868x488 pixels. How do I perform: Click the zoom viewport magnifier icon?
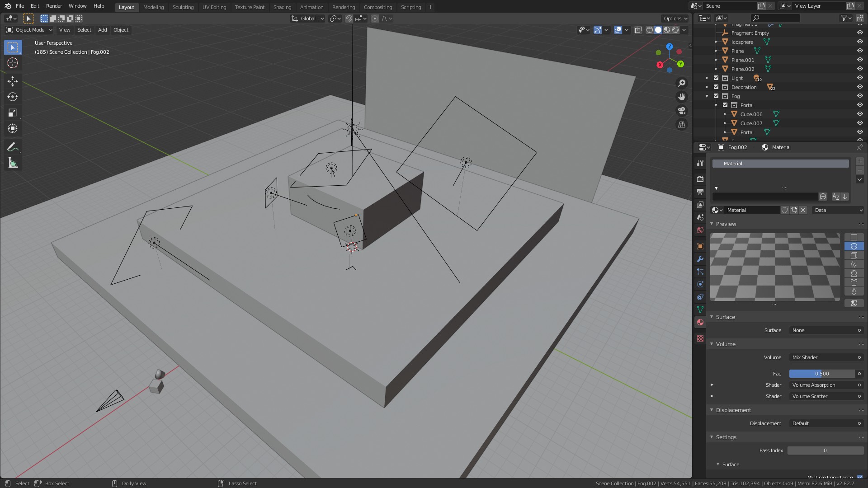tap(682, 83)
